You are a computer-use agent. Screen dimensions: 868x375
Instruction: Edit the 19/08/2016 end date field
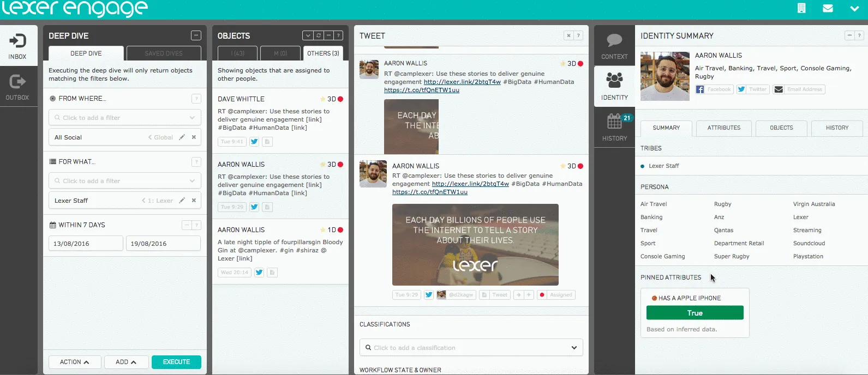click(x=163, y=244)
